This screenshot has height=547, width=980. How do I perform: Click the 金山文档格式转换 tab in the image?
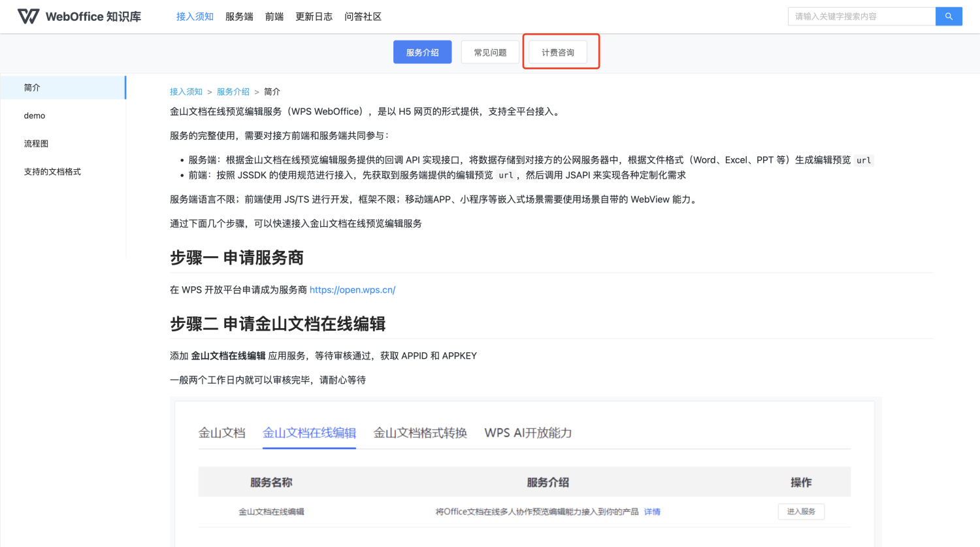[420, 433]
